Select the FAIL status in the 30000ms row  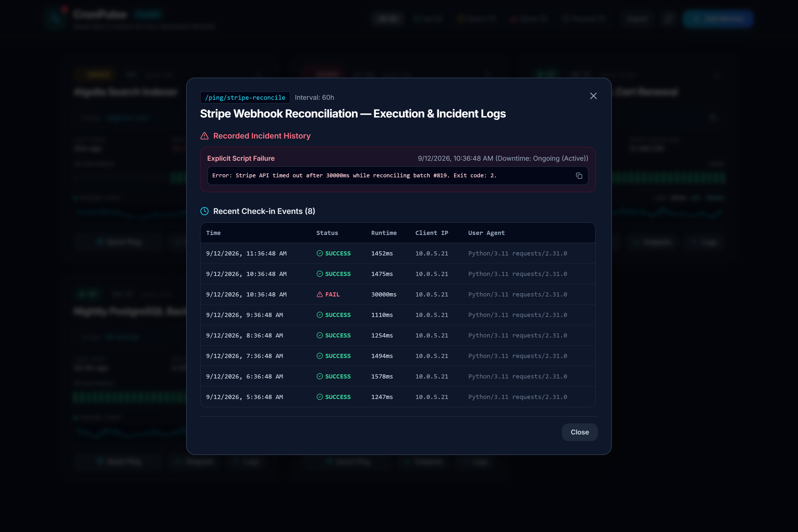(x=332, y=294)
